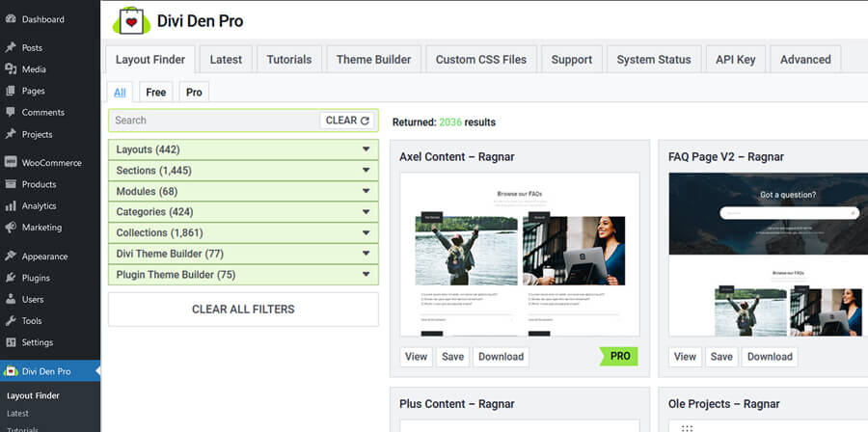The height and width of the screenshot is (432, 868).
Task: Open the FAQ Page V2 – Ragnar thumbnail
Action: click(769, 255)
